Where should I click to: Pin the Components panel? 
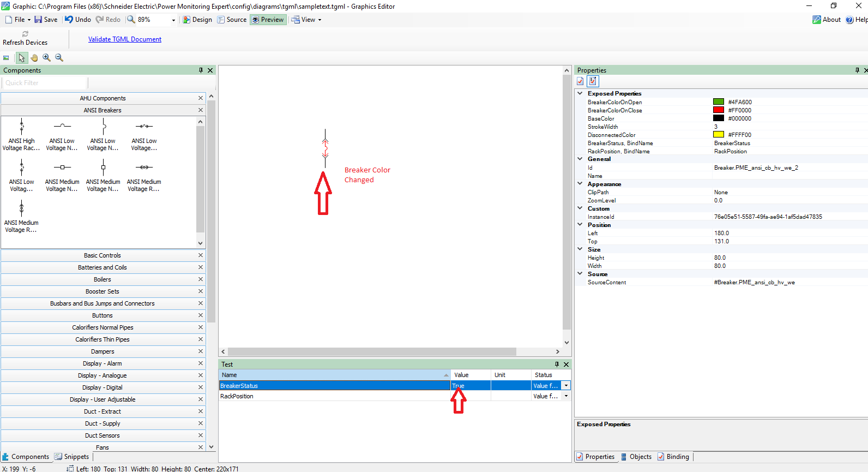(201, 70)
